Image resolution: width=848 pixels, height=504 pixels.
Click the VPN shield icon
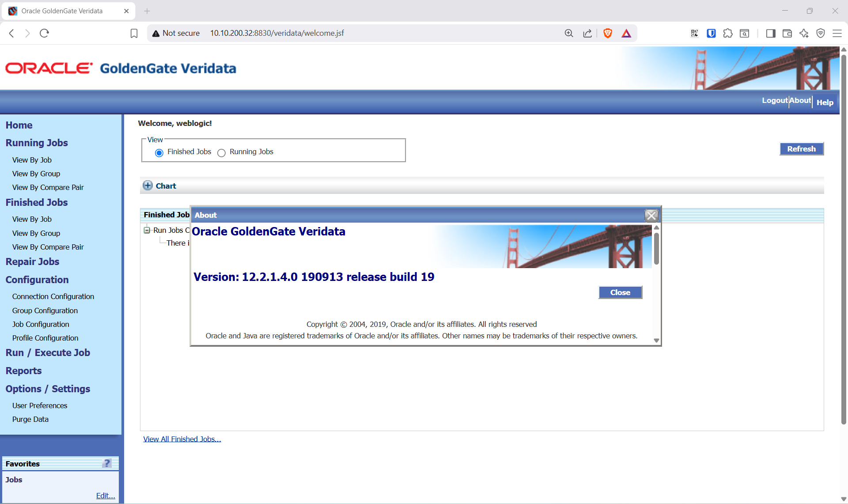click(821, 33)
